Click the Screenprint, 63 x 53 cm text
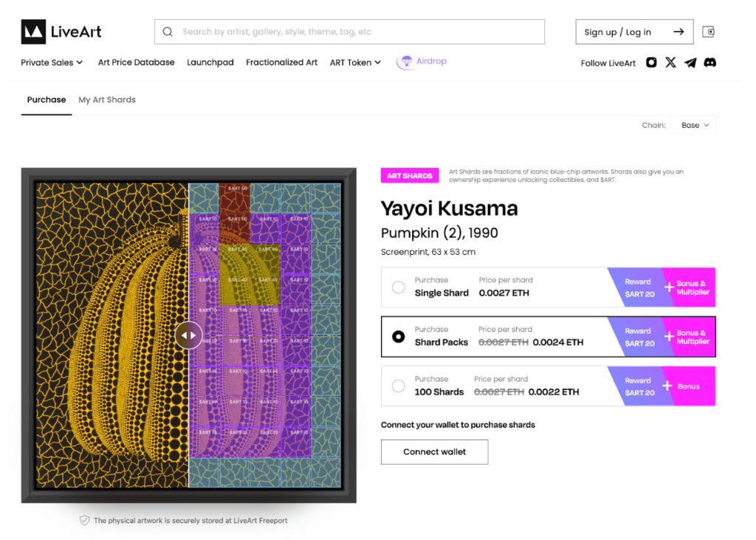This screenshot has height=540, width=756. pyautogui.click(x=428, y=252)
